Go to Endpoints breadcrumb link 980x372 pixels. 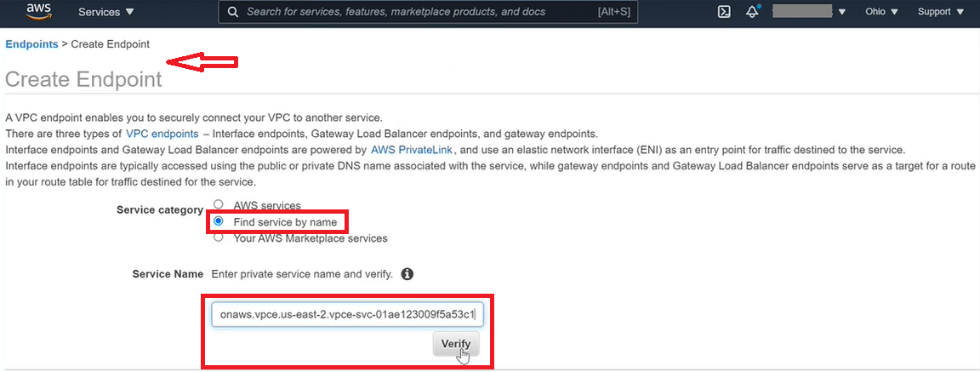31,43
